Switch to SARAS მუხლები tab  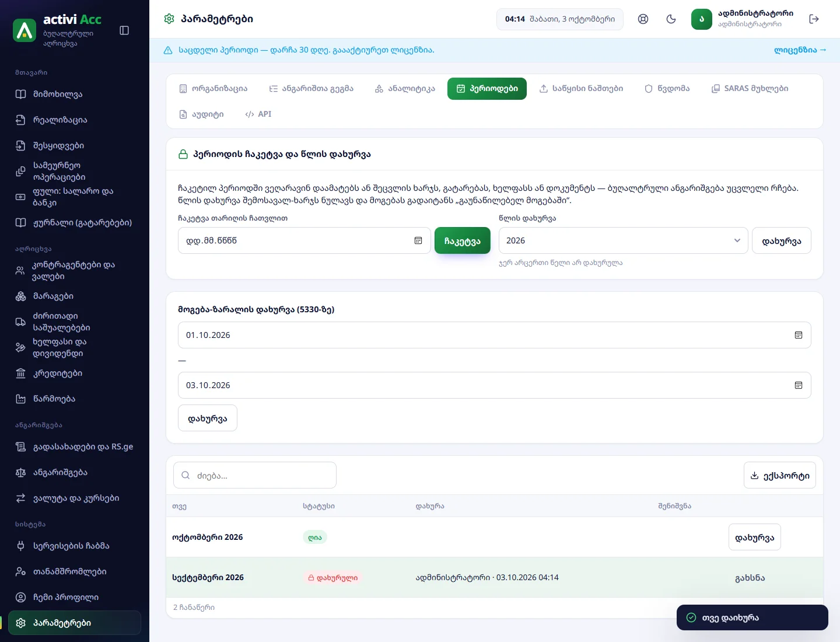750,89
